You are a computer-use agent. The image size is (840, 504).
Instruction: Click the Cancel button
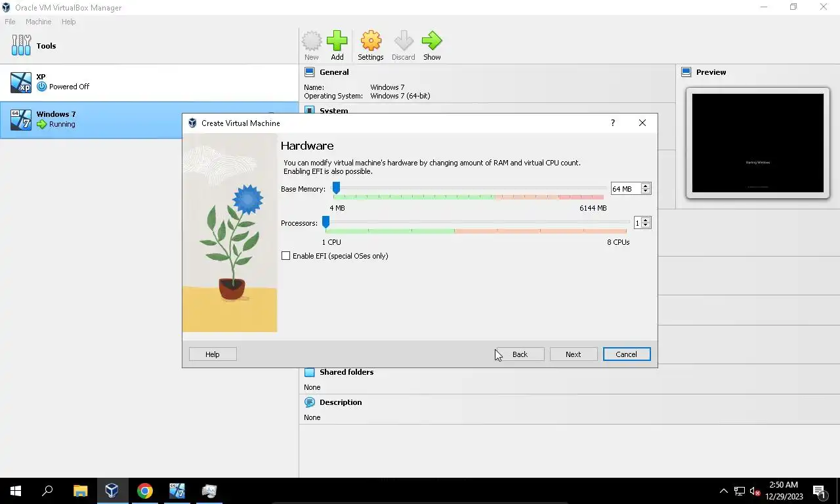627,354
